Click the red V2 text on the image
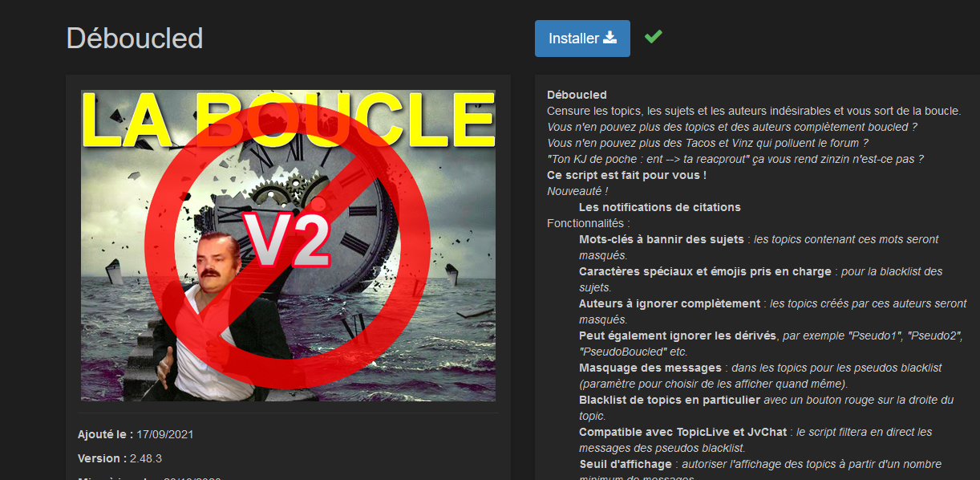Image resolution: width=980 pixels, height=480 pixels. (x=287, y=240)
